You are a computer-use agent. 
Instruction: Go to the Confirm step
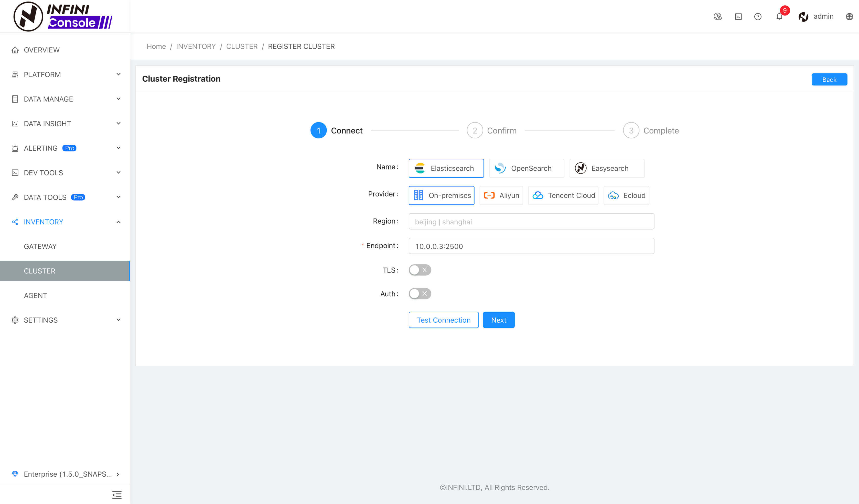click(491, 130)
